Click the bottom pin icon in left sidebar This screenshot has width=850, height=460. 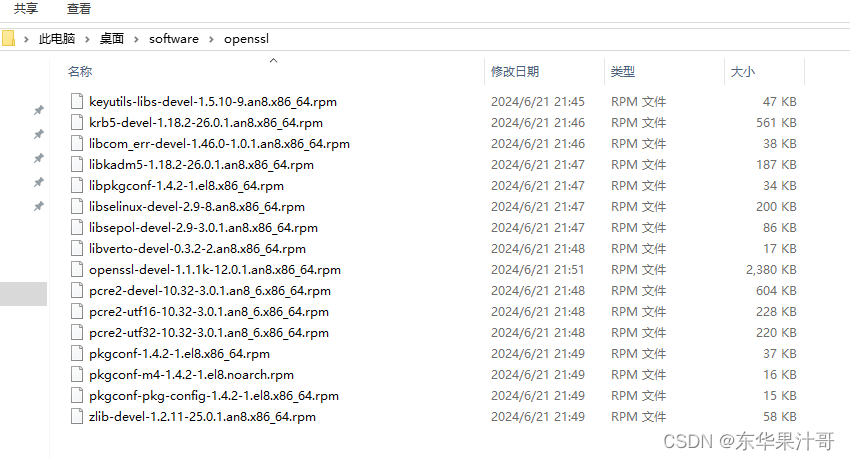(38, 206)
